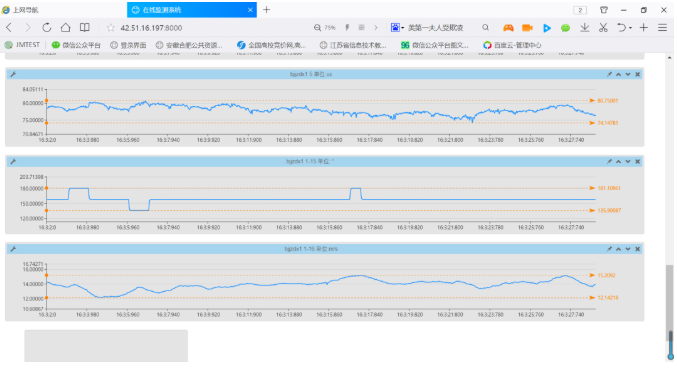Open the 微信公众平台 bookmark
This screenshot has width=677, height=378.
[x=76, y=45]
